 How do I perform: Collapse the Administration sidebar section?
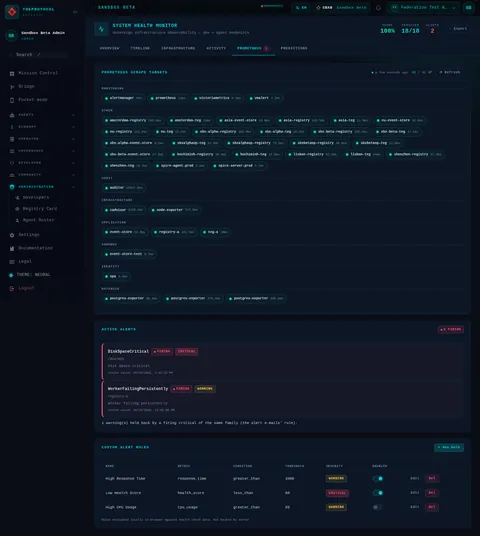coord(74,187)
